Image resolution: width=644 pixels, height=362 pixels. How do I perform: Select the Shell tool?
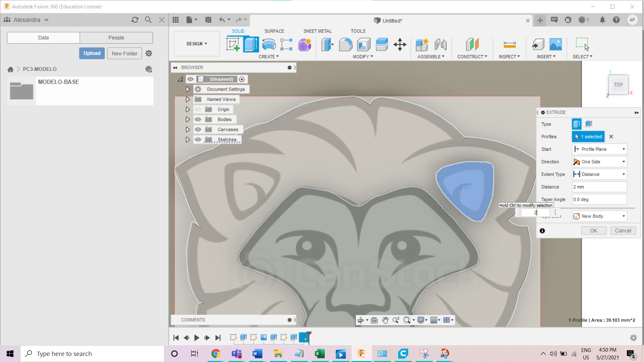click(364, 44)
